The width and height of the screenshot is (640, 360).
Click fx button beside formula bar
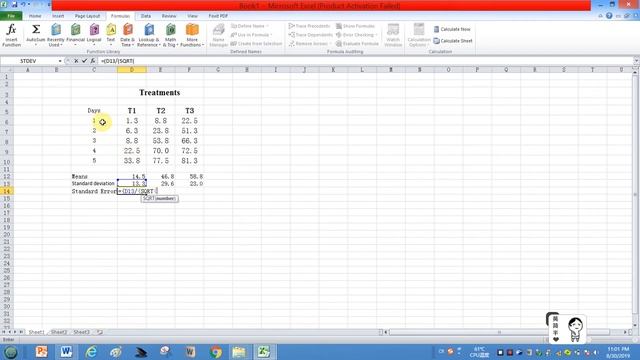pos(93,61)
